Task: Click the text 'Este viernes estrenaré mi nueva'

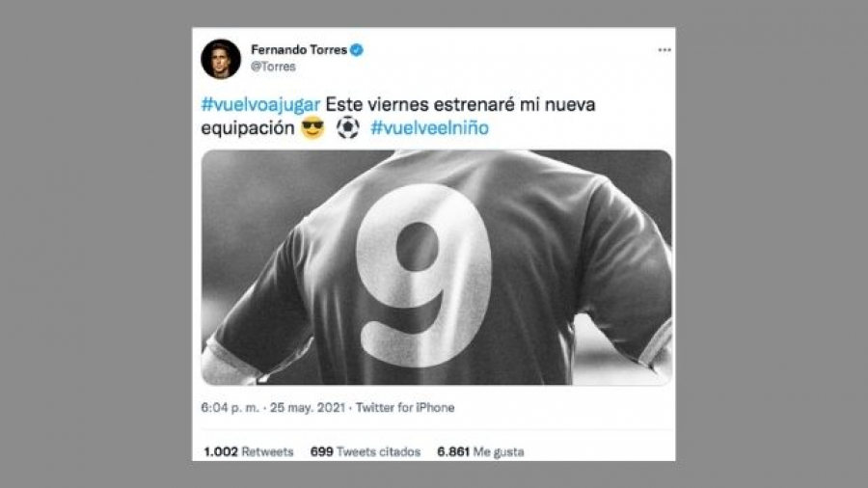Action: pos(461,104)
